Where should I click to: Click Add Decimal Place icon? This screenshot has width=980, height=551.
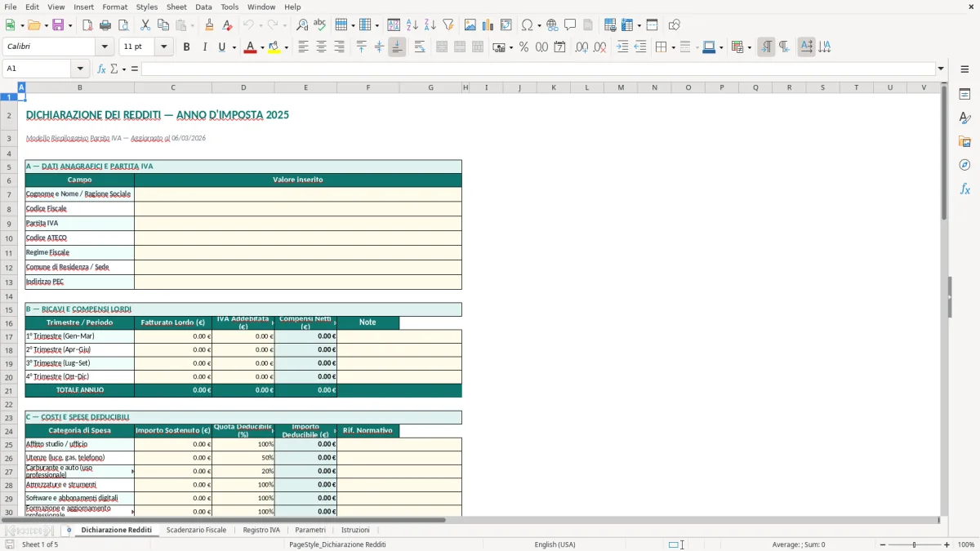point(581,47)
